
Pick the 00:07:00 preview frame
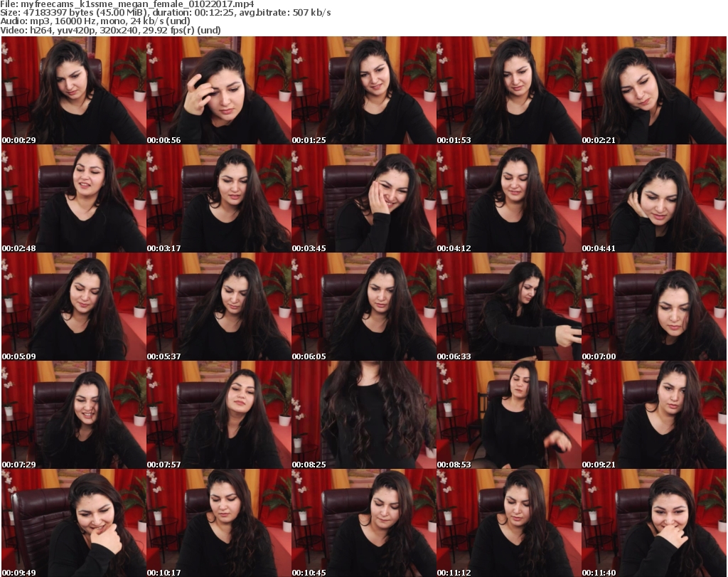click(x=654, y=307)
